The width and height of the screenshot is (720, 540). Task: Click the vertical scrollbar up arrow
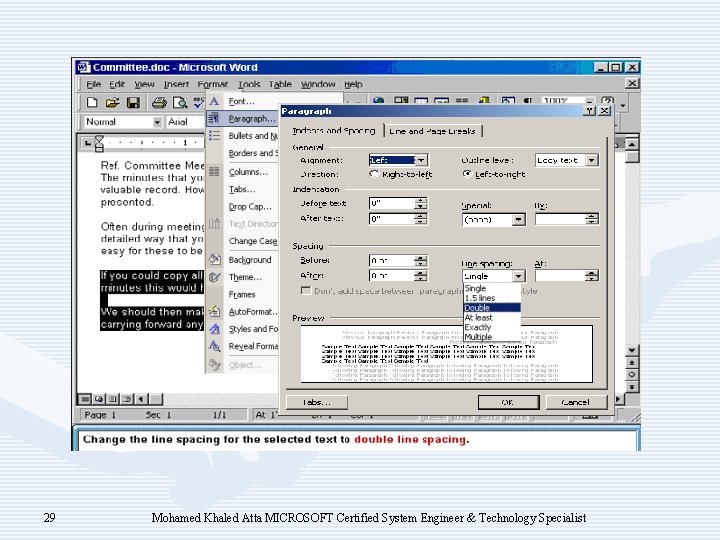pyautogui.click(x=632, y=144)
